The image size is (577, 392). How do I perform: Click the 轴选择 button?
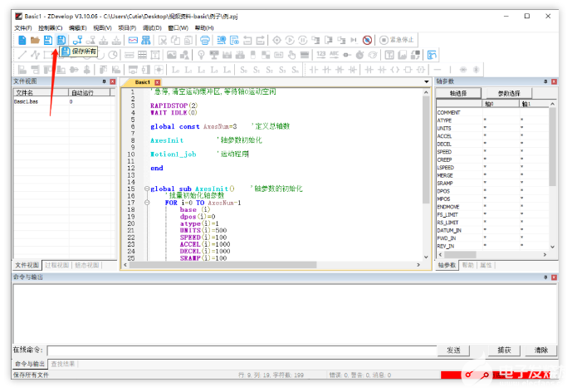tap(458, 93)
